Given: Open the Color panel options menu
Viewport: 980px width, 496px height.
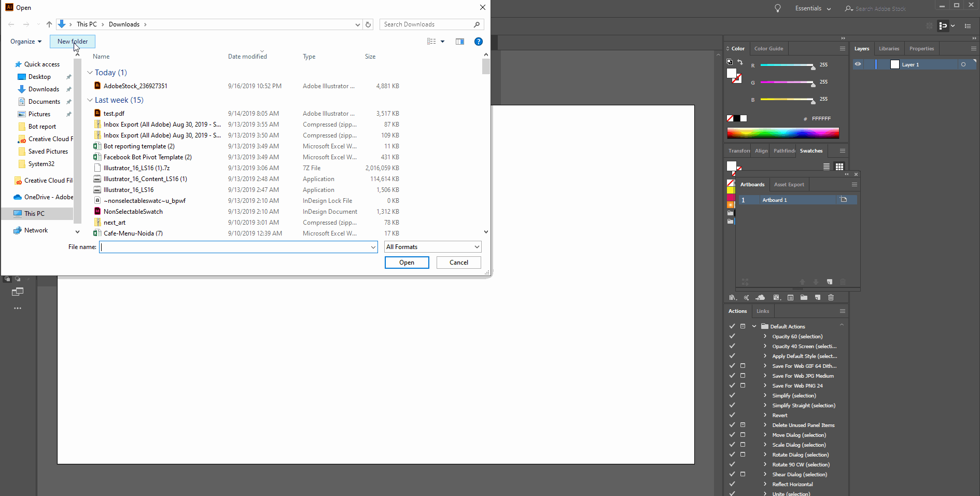Looking at the screenshot, I should point(843,48).
